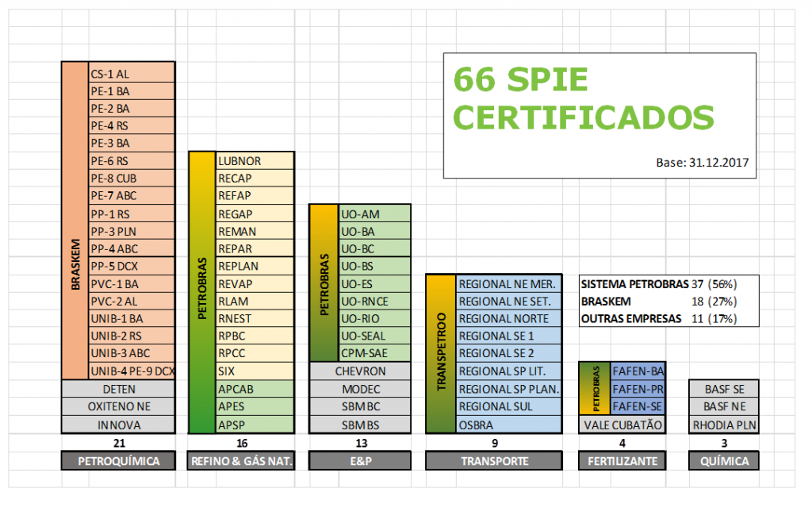The height and width of the screenshot is (523, 812).
Task: Click the "SIX" cell
Action: tap(255, 371)
